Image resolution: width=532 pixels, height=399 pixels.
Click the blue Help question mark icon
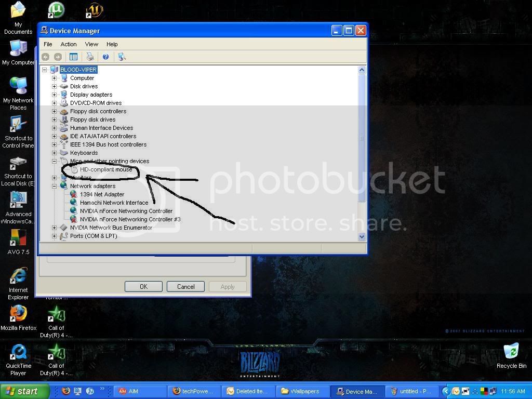[x=105, y=57]
